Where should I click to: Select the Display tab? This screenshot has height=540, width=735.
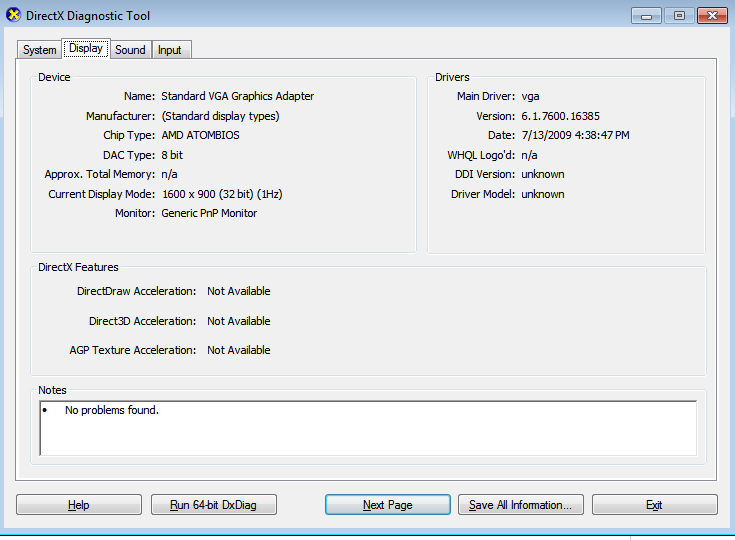coord(86,48)
